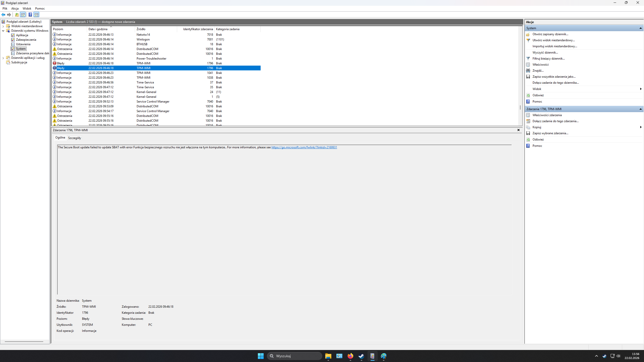The height and width of the screenshot is (362, 644).
Task: Collapse the Dzienniki systemu Windows node
Action: (3, 31)
